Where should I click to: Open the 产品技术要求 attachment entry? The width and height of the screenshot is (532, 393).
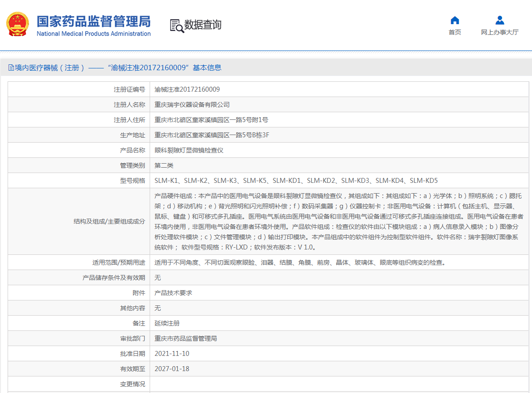click(173, 293)
